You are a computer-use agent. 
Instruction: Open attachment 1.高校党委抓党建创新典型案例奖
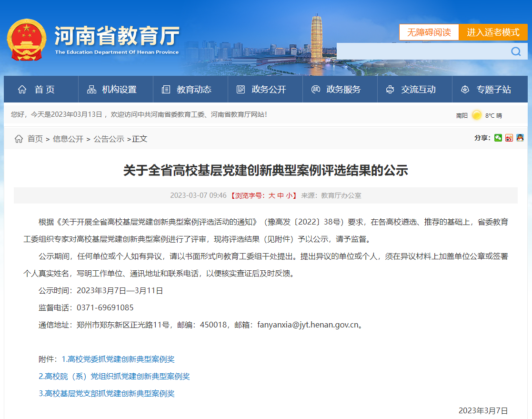click(x=118, y=359)
